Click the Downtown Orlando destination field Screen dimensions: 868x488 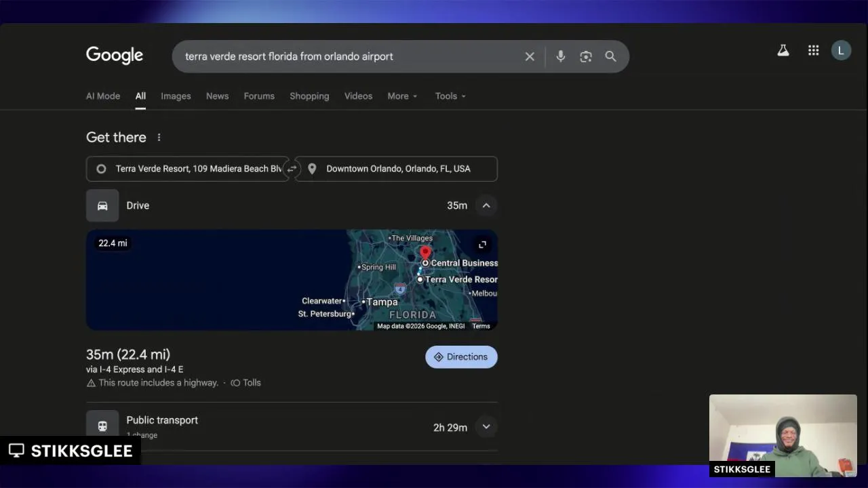[396, 169]
